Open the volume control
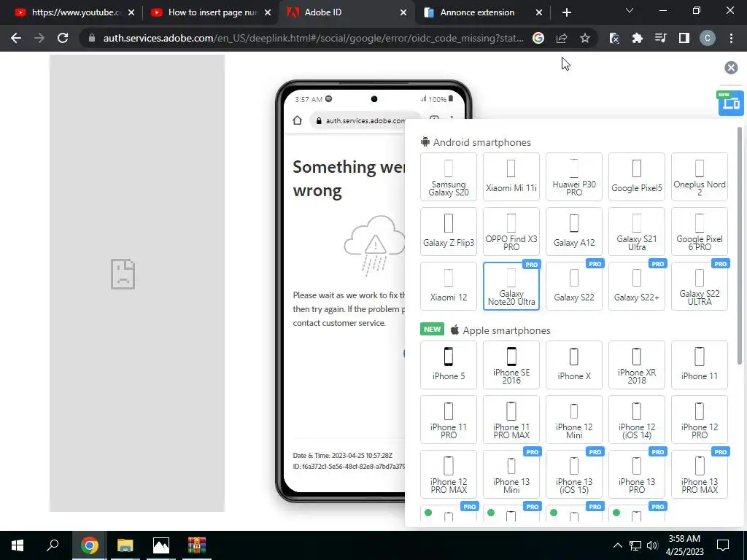The image size is (747, 560). 652,545
